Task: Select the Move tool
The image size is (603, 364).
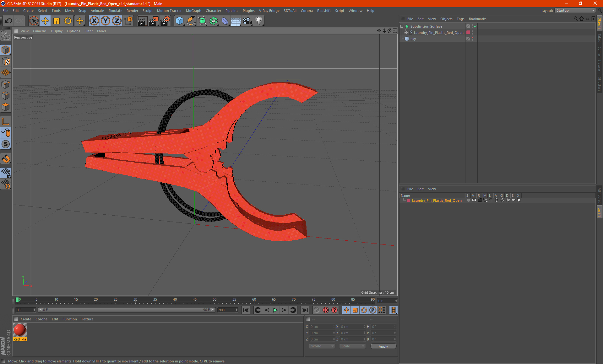Action: (45, 21)
